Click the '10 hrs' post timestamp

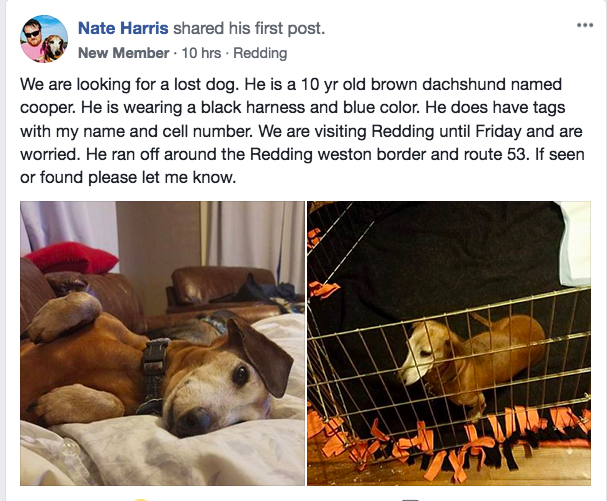click(x=201, y=53)
